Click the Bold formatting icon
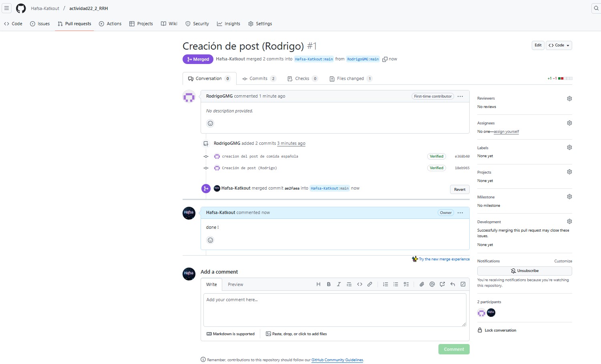The image size is (601, 364). coord(329,284)
